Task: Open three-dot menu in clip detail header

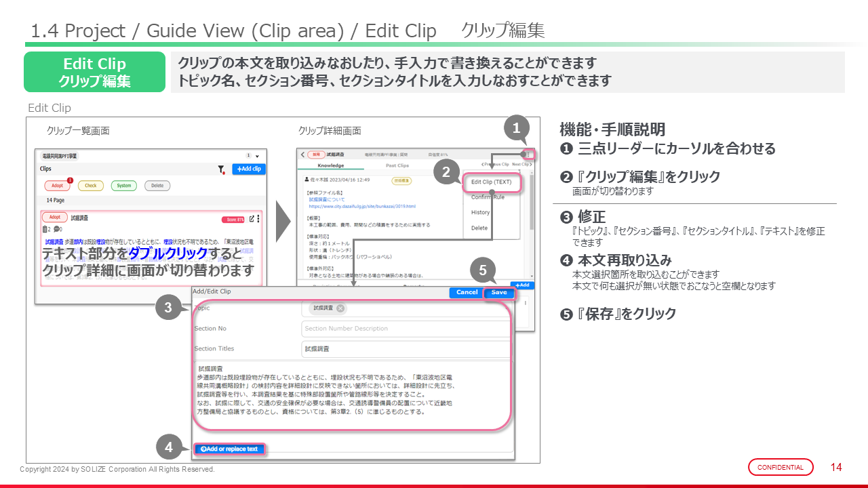Action: coord(529,155)
